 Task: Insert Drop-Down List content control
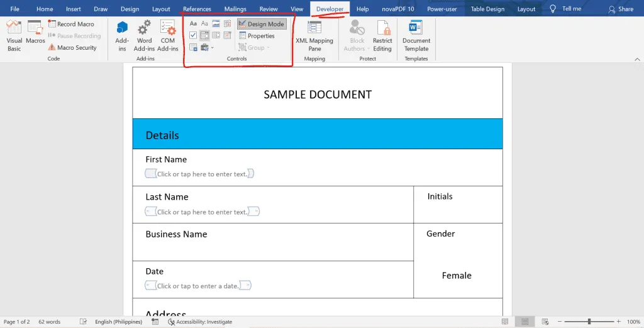[216, 35]
